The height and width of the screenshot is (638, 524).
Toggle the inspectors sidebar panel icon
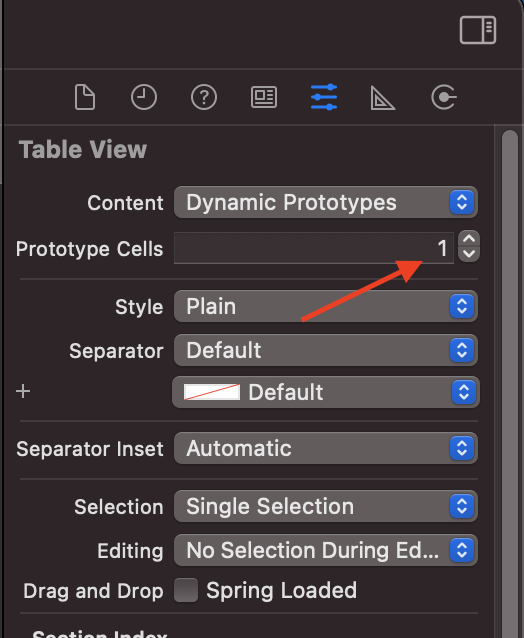(478, 30)
